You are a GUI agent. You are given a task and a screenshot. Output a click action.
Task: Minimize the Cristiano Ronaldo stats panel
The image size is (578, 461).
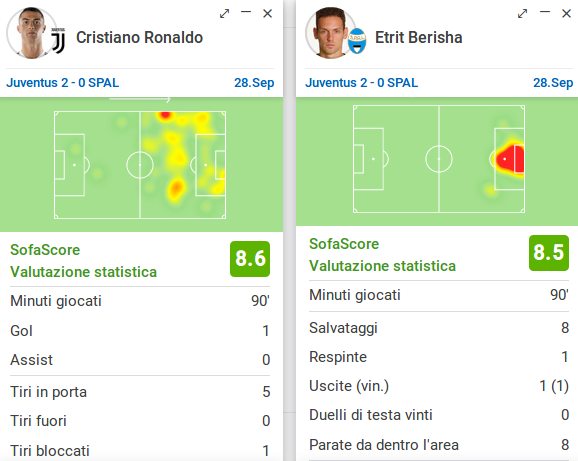246,12
